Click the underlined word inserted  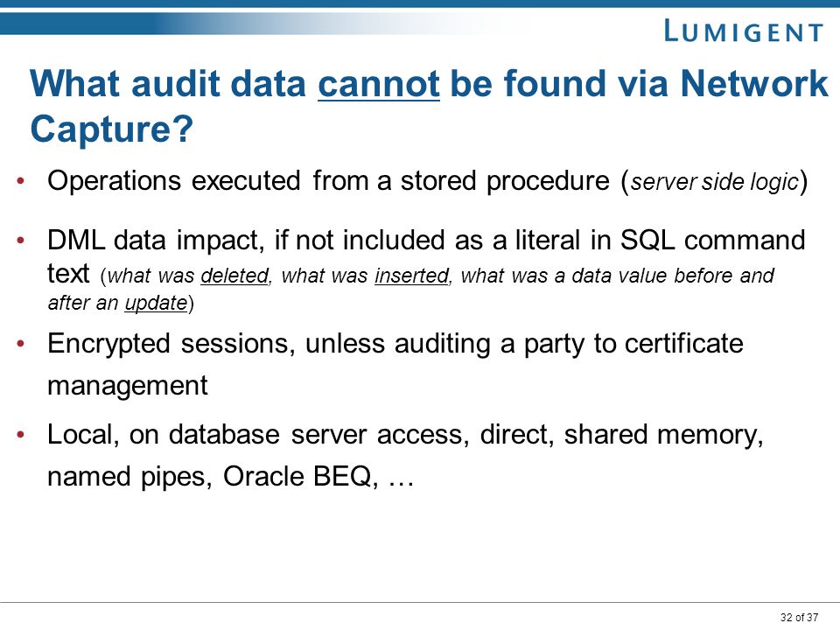click(x=411, y=276)
